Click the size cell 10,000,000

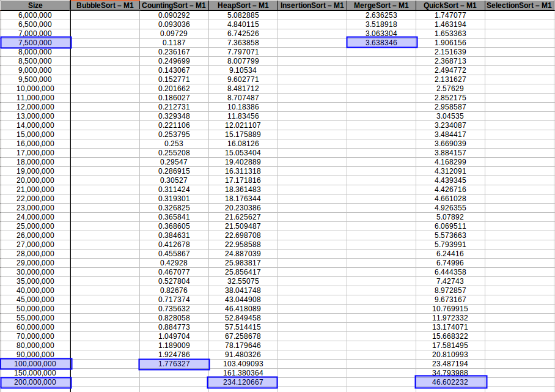pyautogui.click(x=35, y=89)
